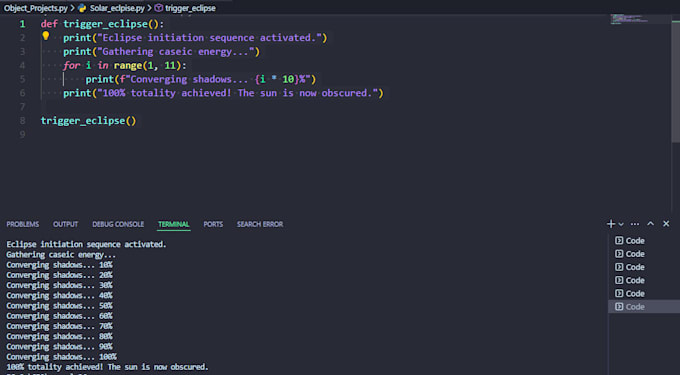The image size is (680, 375).
Task: Click the '100% totality achieved!' line in editor
Action: click(x=223, y=93)
